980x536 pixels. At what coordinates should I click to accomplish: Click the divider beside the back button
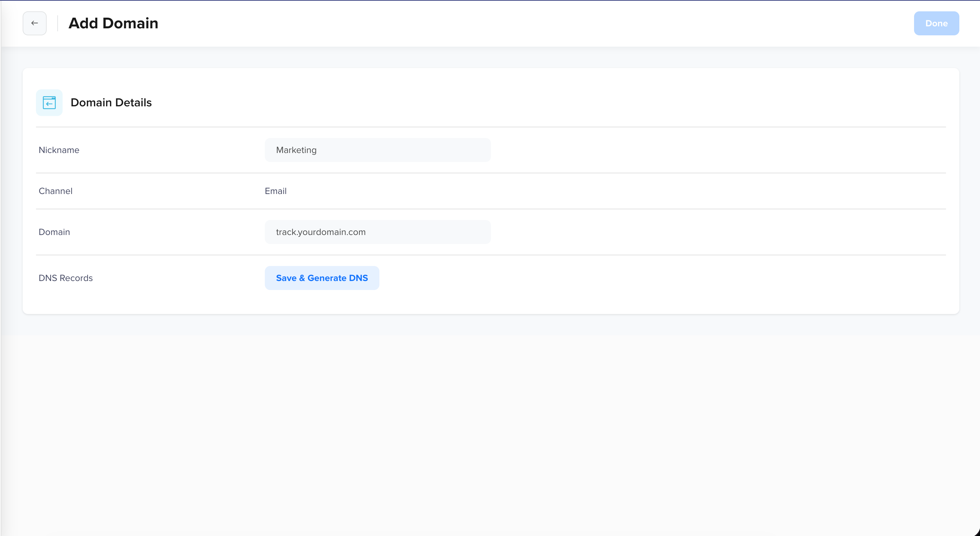[57, 23]
